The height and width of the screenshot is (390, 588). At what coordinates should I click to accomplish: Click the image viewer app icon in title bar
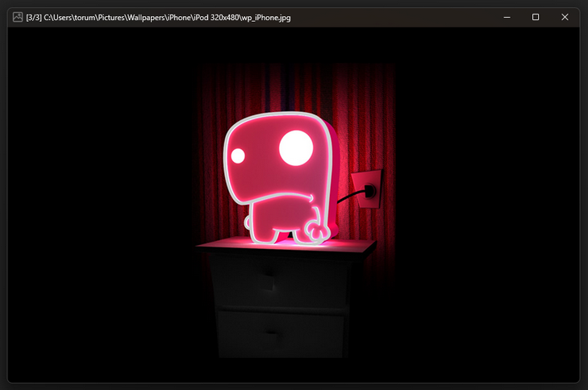pyautogui.click(x=18, y=17)
